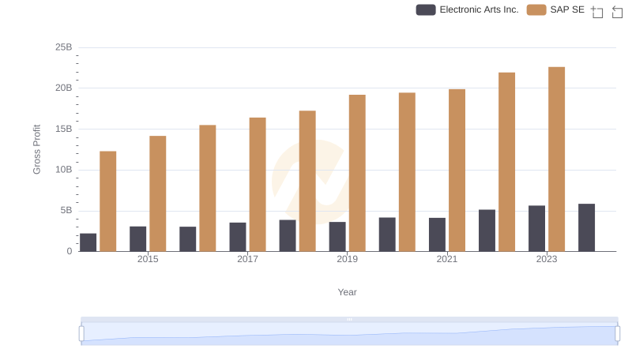Click the SAP SE bar for 2023

[557, 159]
